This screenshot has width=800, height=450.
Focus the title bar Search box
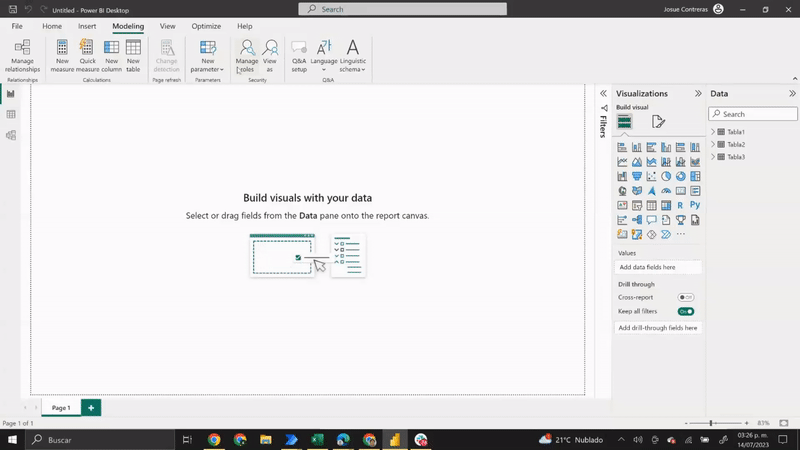tap(403, 9)
